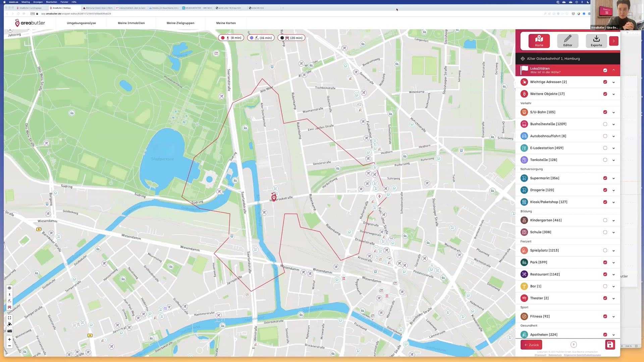Open Umgebungsanalyse menu
This screenshot has height=362, width=644.
click(81, 23)
